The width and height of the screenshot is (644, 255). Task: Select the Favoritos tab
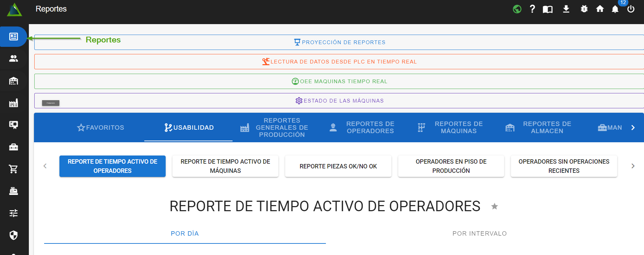pyautogui.click(x=100, y=128)
